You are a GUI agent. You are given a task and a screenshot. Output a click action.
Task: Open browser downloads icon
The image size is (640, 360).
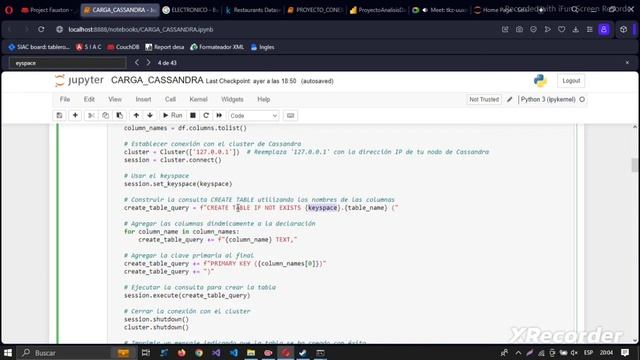click(576, 29)
